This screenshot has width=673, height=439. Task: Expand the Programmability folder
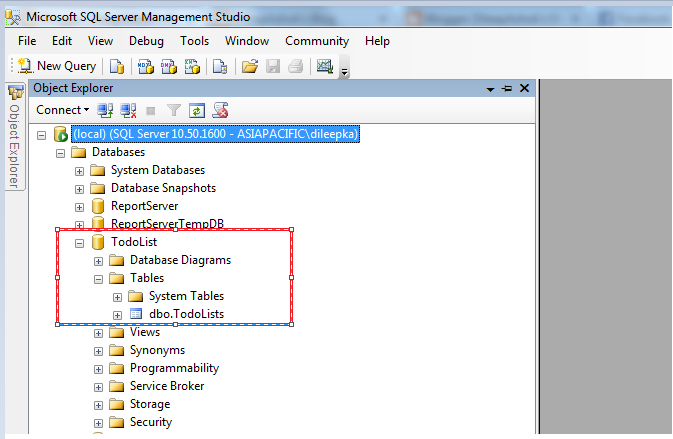[x=98, y=369]
